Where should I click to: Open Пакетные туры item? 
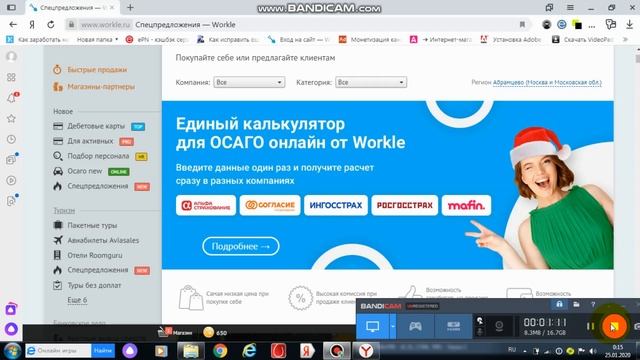coord(92,225)
